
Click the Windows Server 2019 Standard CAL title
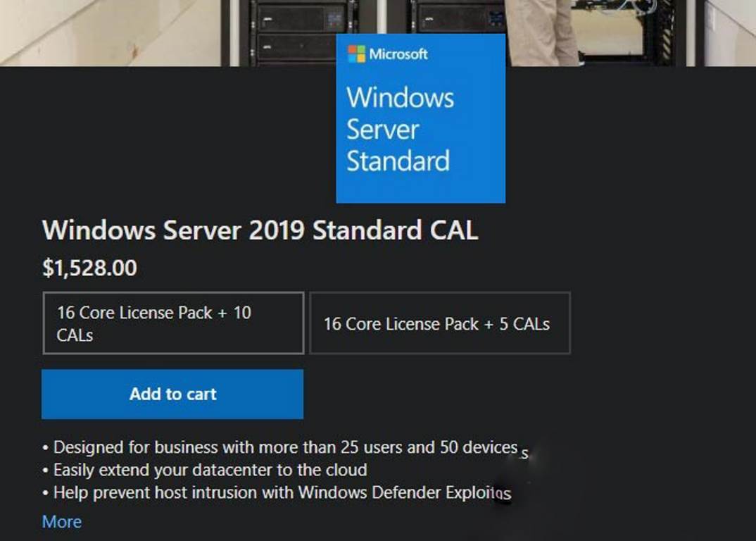click(x=260, y=230)
